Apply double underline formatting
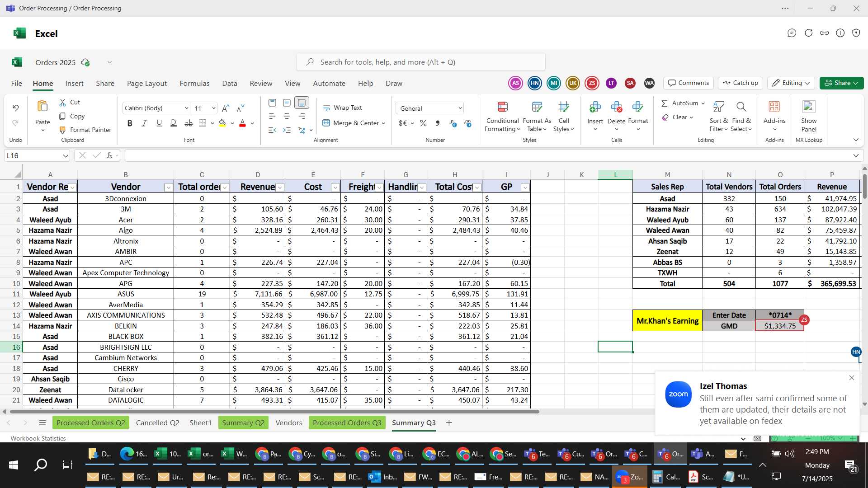868x488 pixels. pyautogui.click(x=174, y=123)
